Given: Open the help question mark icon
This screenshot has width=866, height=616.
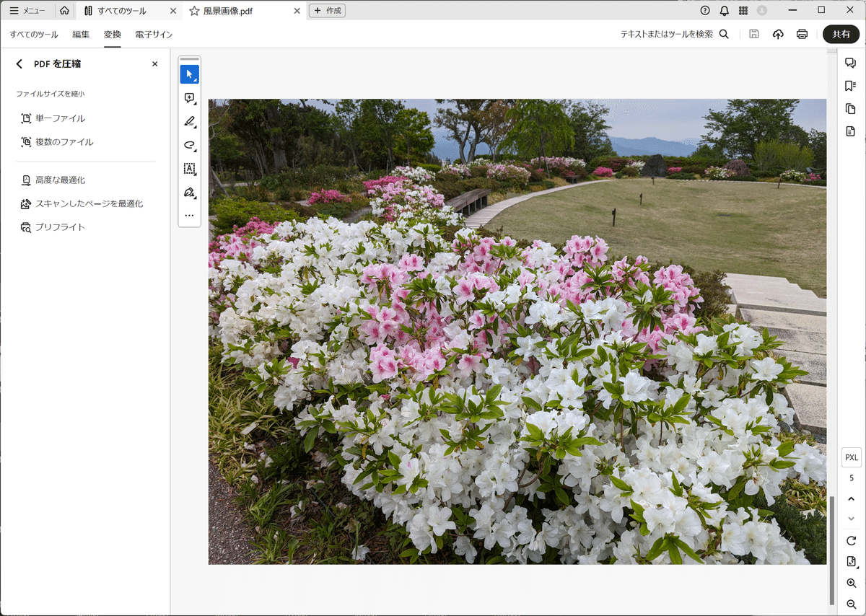Looking at the screenshot, I should pos(705,11).
